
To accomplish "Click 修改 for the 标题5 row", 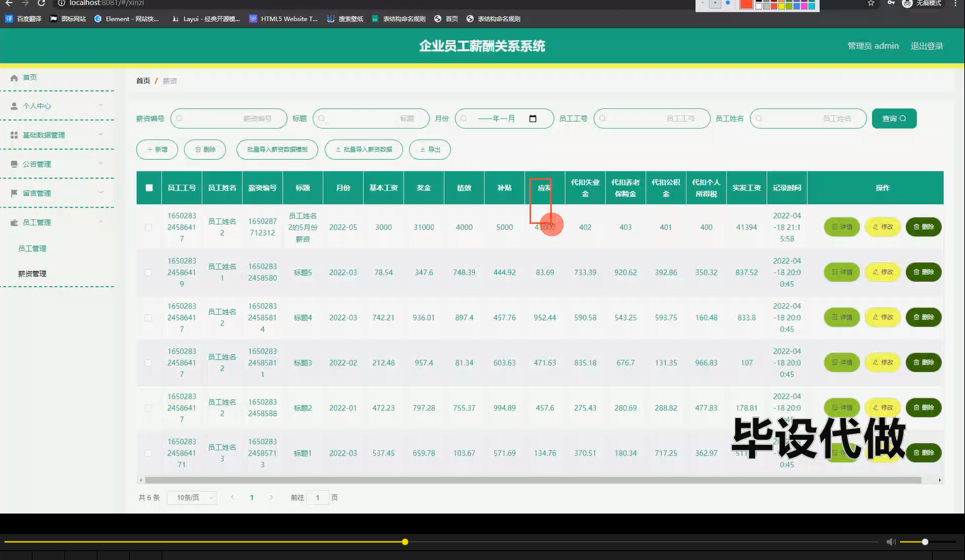I will (x=883, y=272).
